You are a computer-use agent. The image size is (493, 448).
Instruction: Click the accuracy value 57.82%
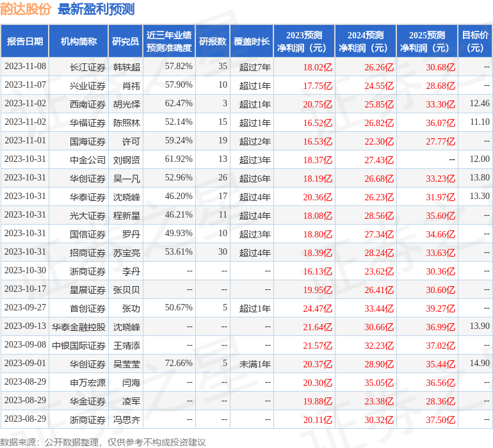pyautogui.click(x=179, y=67)
